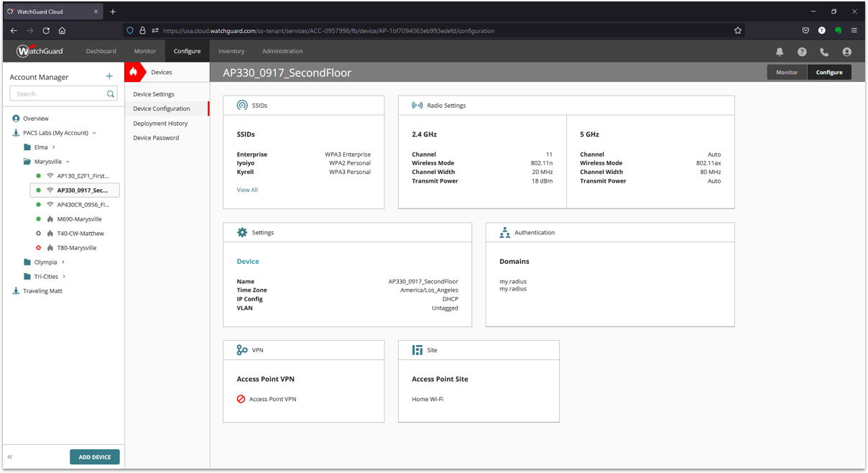The height and width of the screenshot is (473, 868).
Task: Select Overview in the account tree
Action: click(x=36, y=119)
